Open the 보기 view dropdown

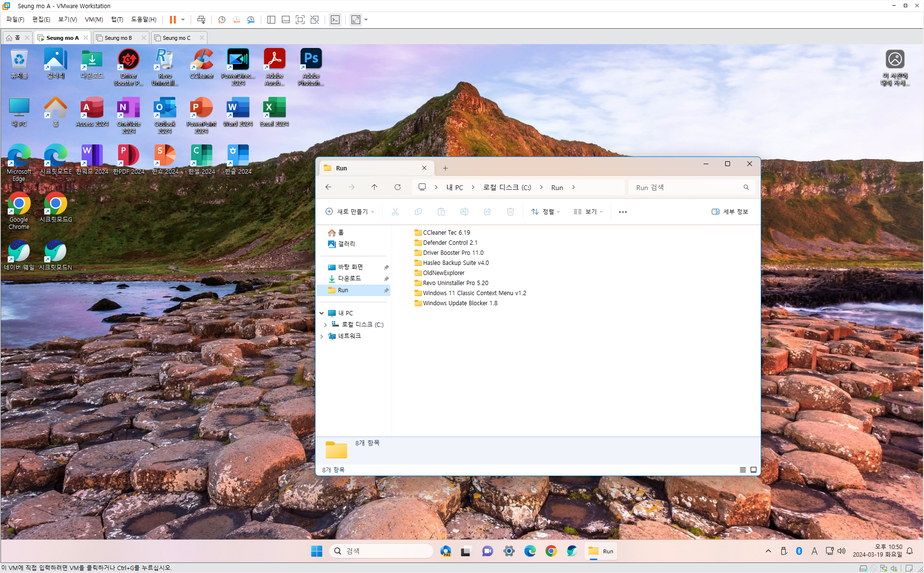[x=588, y=212]
